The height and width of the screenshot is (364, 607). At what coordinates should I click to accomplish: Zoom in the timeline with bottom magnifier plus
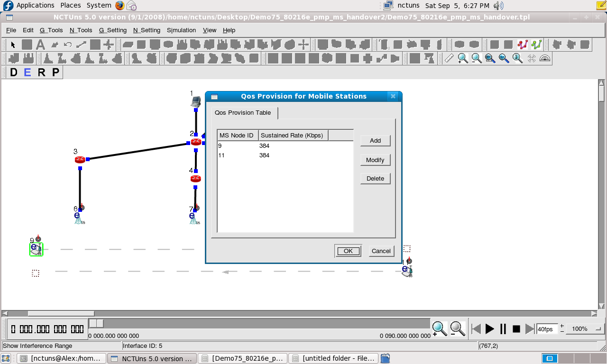pyautogui.click(x=440, y=328)
